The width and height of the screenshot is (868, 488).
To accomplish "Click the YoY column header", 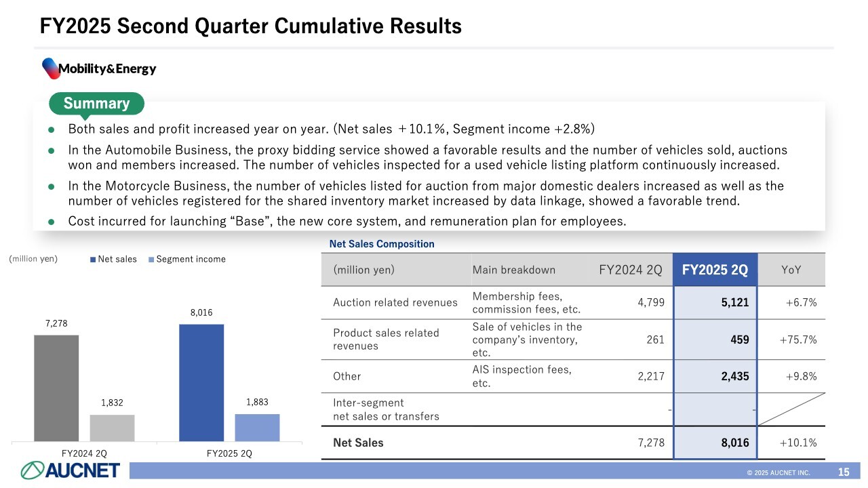I will (x=791, y=270).
